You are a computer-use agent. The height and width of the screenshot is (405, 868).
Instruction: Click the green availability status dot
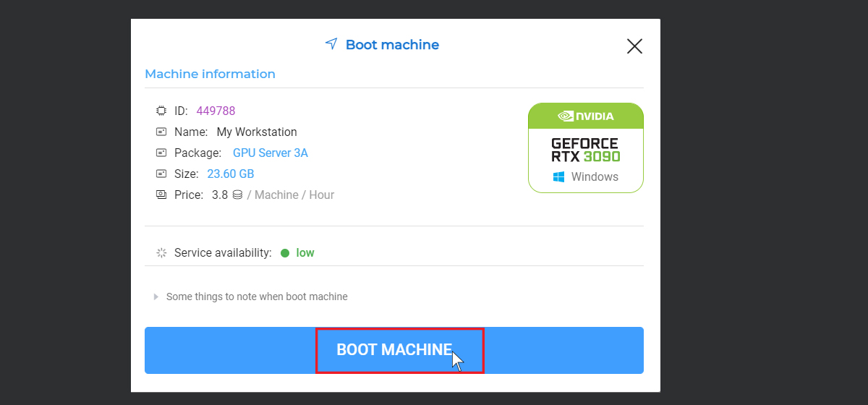point(285,253)
